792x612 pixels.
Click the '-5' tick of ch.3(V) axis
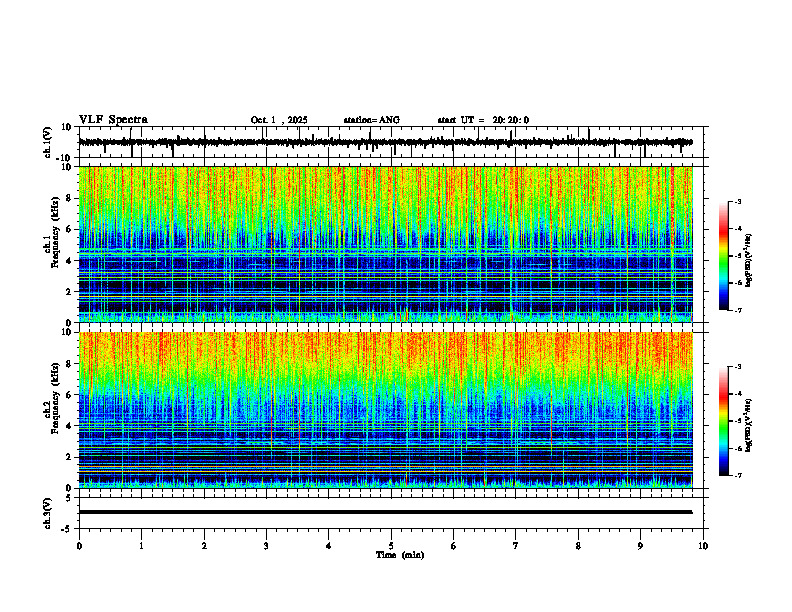pos(67,529)
